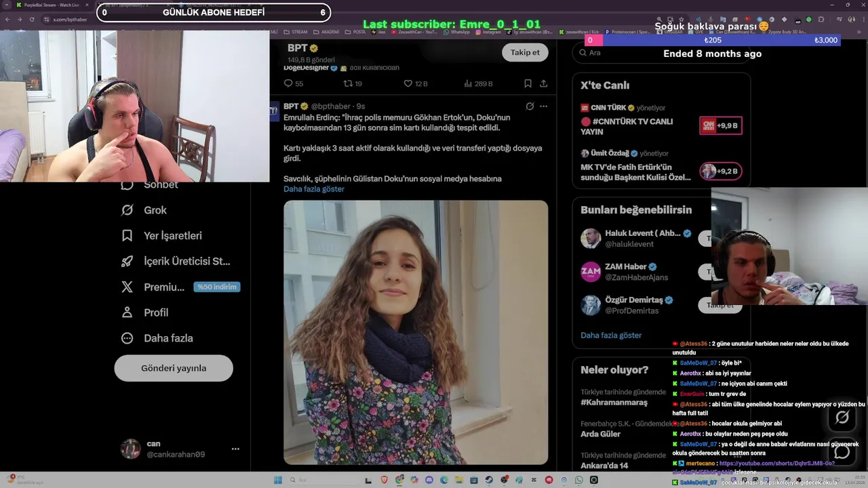Open MK TV'de Fatih Ertürk'ün broadcast

635,172
